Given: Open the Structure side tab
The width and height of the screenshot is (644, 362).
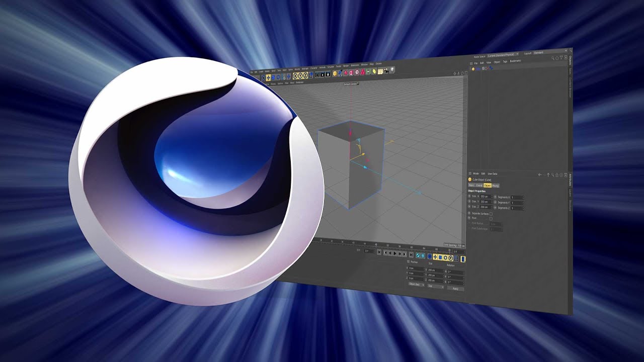Looking at the screenshot, I should point(570,205).
